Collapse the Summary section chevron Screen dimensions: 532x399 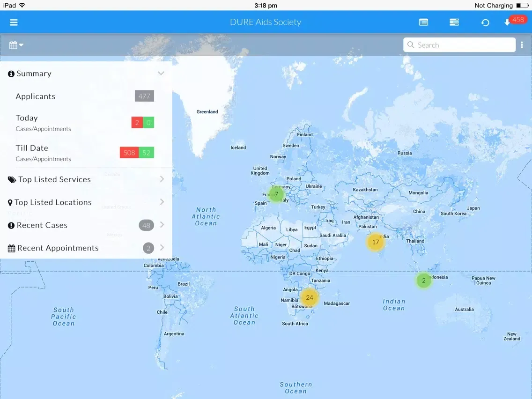click(161, 73)
